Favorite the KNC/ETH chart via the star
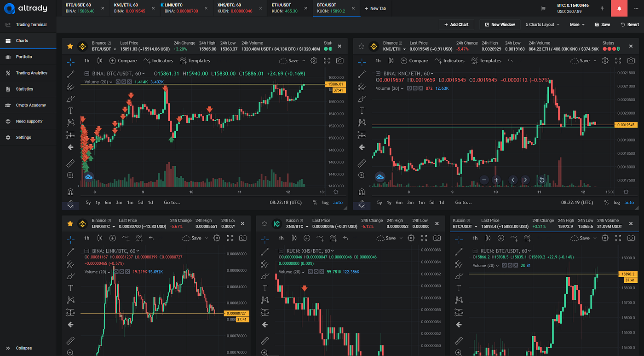The image size is (644, 356). [361, 46]
